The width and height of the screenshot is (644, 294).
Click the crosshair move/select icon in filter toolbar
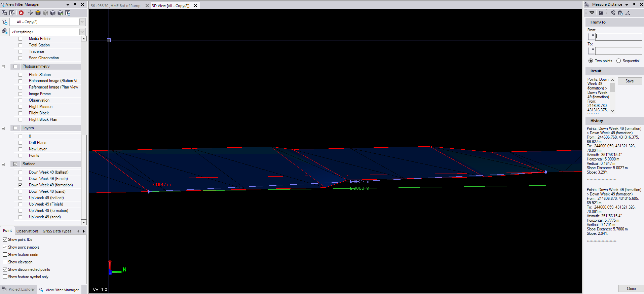coord(31,13)
